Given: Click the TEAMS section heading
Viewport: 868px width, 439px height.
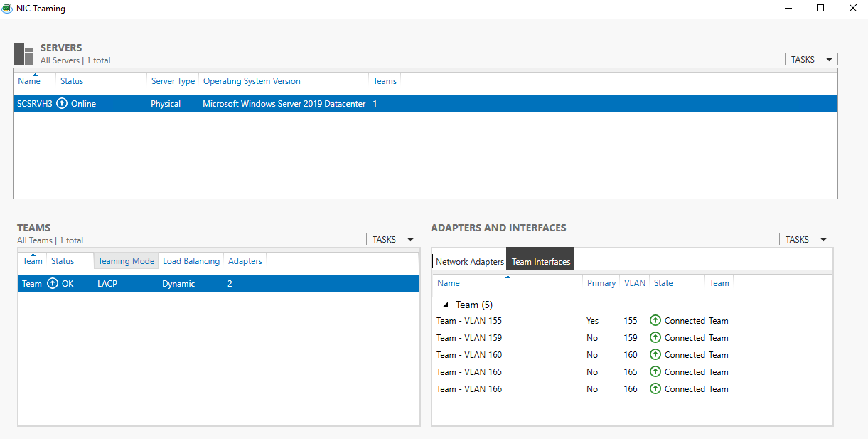Looking at the screenshot, I should (34, 228).
